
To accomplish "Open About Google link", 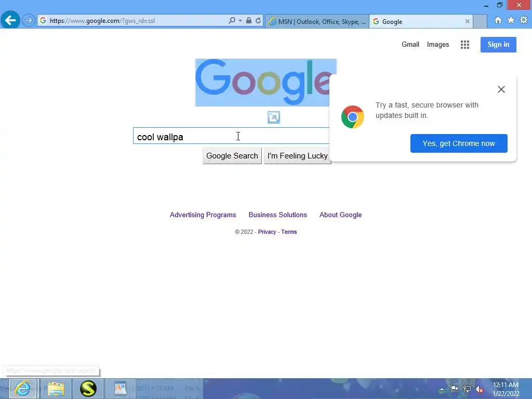I will [x=340, y=215].
